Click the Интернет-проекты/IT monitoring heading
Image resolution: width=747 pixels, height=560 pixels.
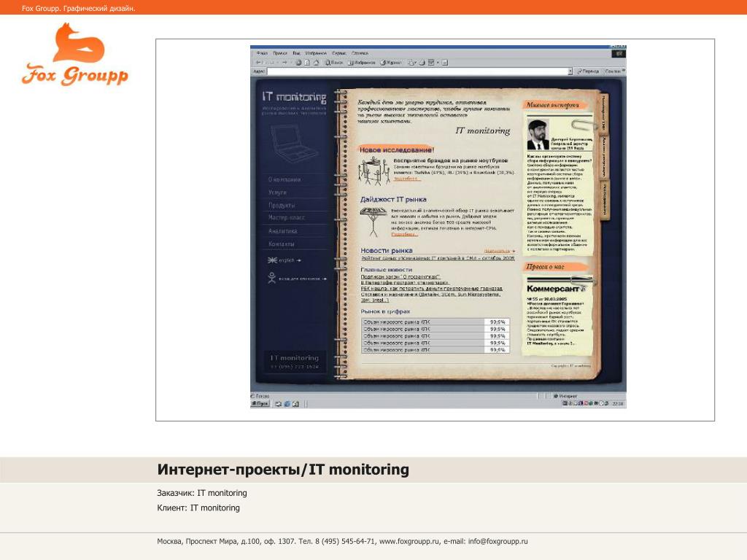(283, 470)
